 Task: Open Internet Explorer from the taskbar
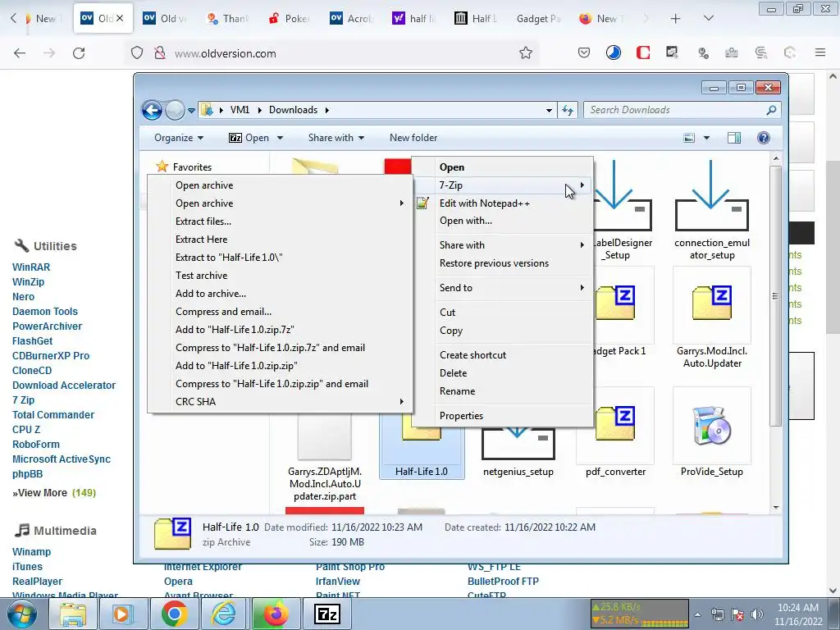(x=223, y=614)
